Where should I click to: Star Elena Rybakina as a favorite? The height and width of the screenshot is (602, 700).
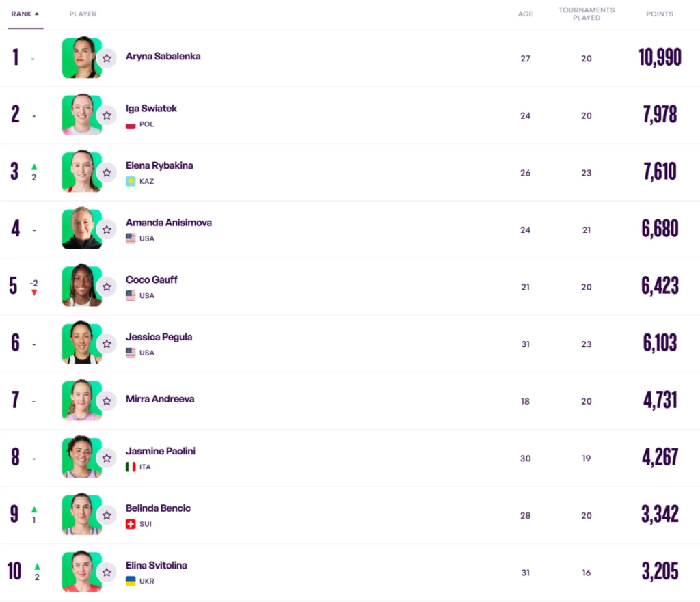tap(107, 173)
